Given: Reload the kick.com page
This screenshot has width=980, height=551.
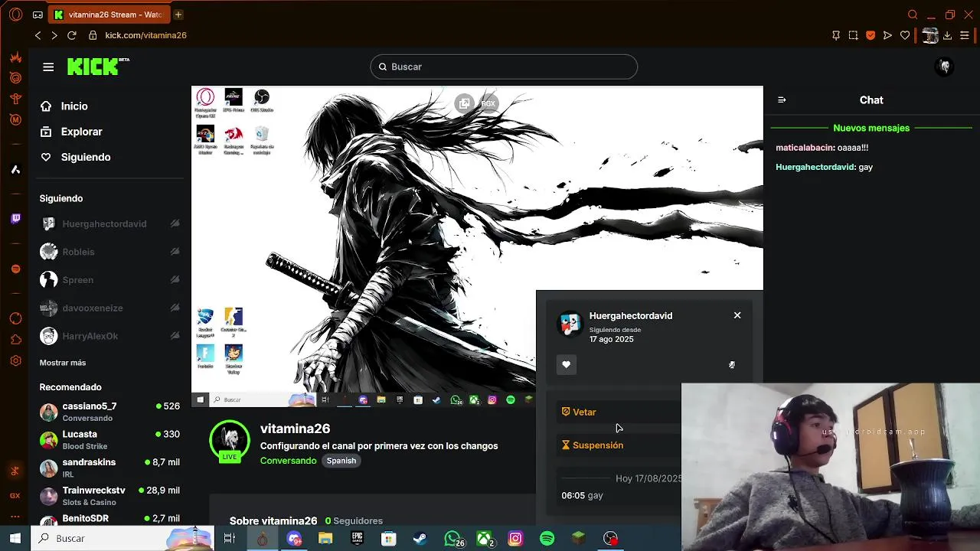Looking at the screenshot, I should click(x=72, y=35).
